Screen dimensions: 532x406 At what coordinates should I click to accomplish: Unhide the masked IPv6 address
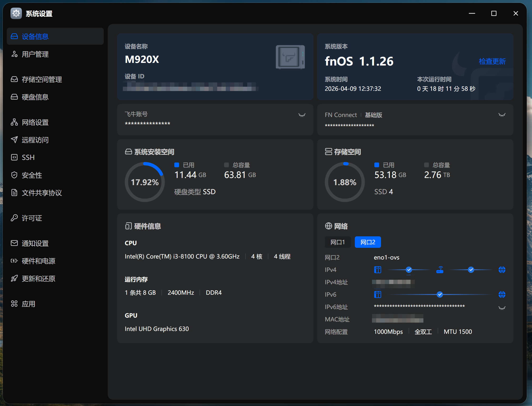click(502, 308)
